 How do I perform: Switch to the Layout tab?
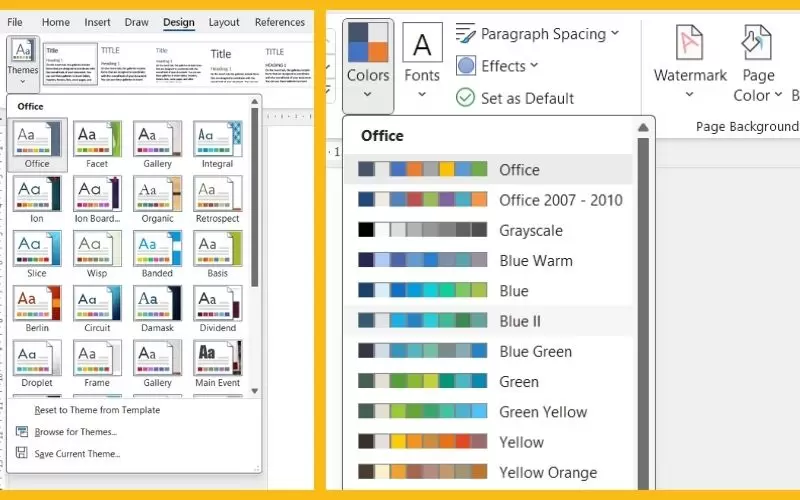pyautogui.click(x=223, y=22)
